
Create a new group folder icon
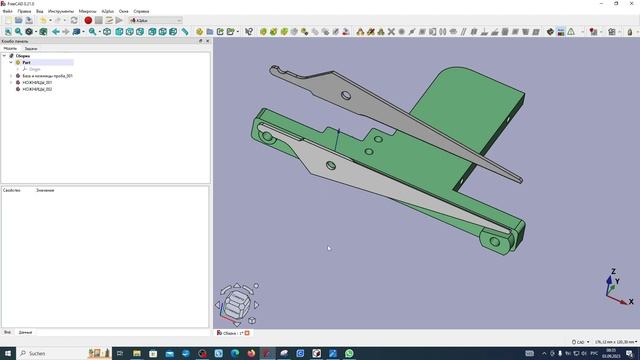210,32
